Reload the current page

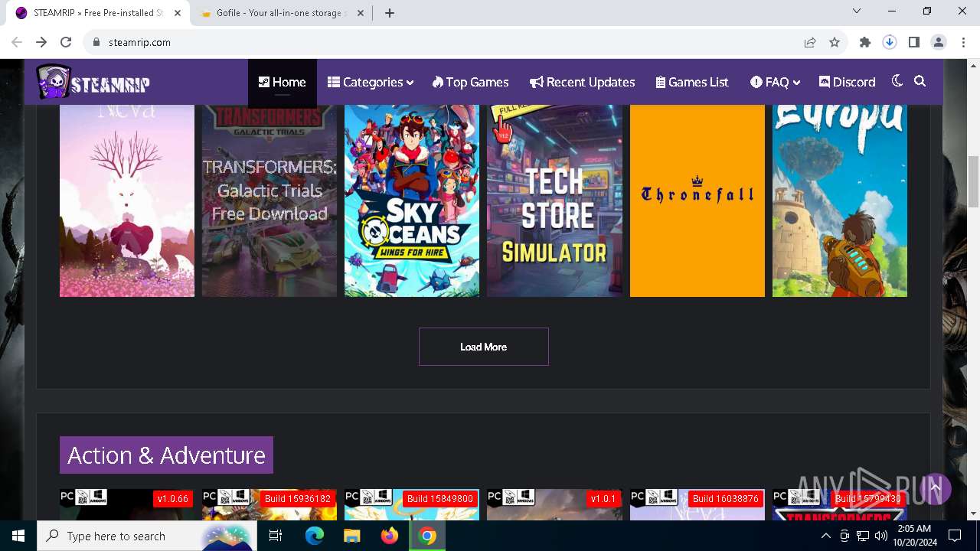click(x=66, y=42)
